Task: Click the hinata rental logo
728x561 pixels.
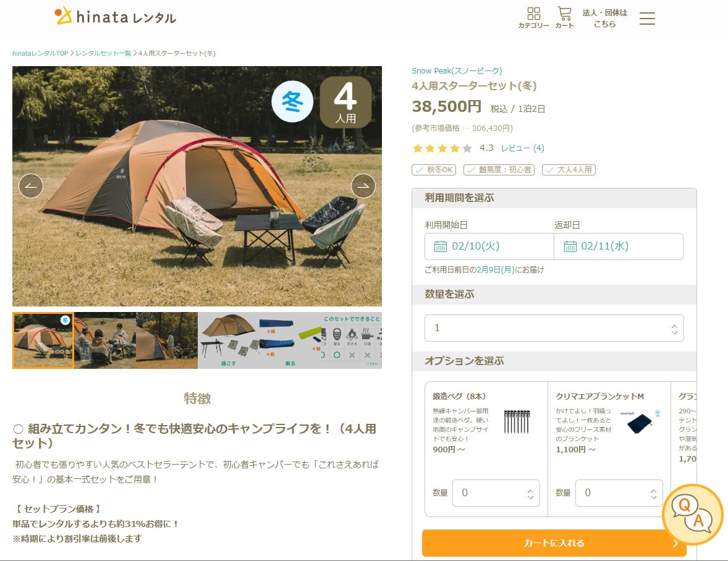Action: [116, 16]
